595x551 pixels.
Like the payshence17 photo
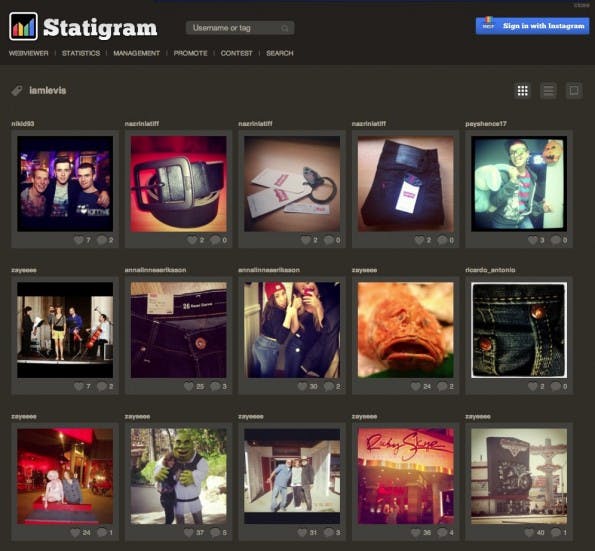(x=533, y=240)
